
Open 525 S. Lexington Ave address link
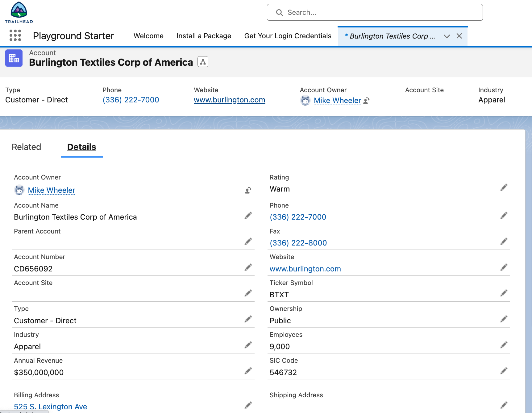coord(51,407)
